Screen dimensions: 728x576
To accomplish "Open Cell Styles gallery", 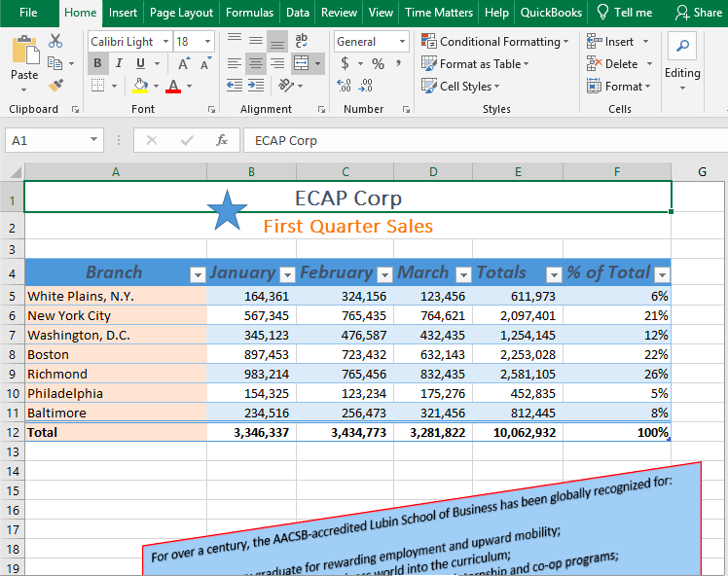I will pos(460,86).
